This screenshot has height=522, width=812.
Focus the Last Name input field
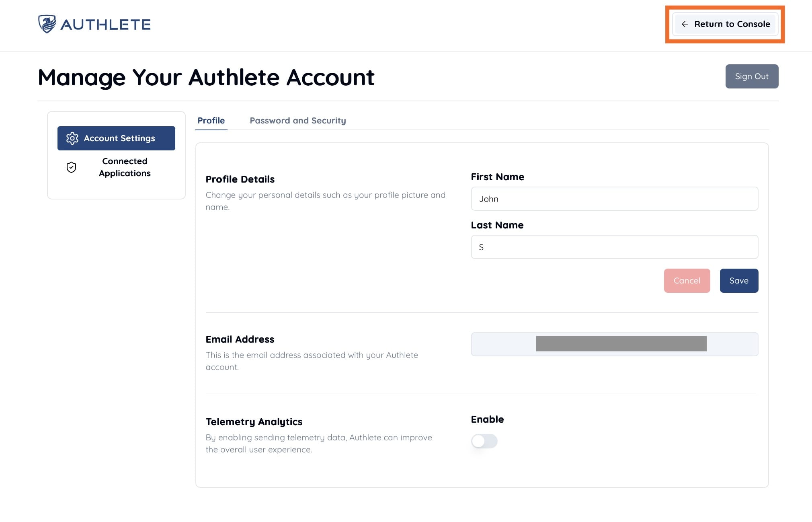(x=614, y=247)
